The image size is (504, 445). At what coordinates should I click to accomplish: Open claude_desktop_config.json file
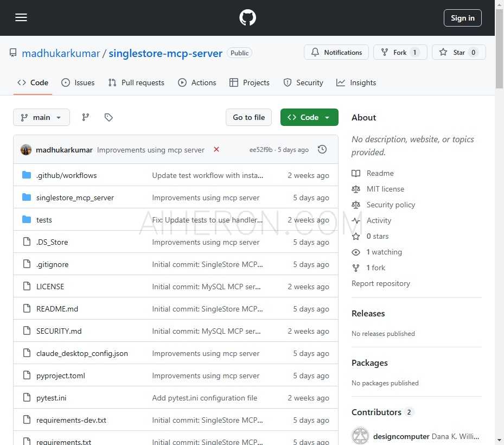82,353
